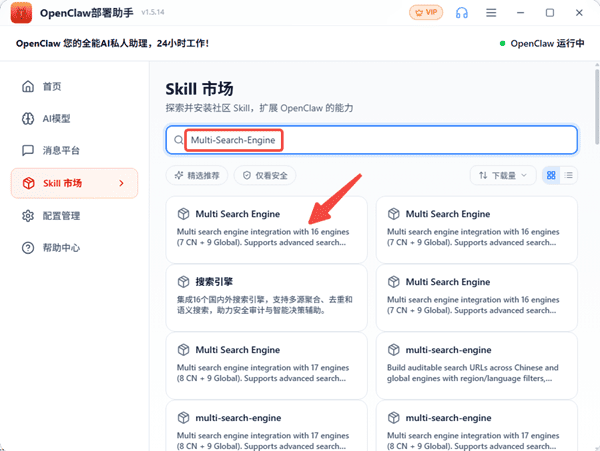The width and height of the screenshot is (600, 451).
Task: Open the multi-search-engine card about auditable URLs
Action: tap(477, 366)
